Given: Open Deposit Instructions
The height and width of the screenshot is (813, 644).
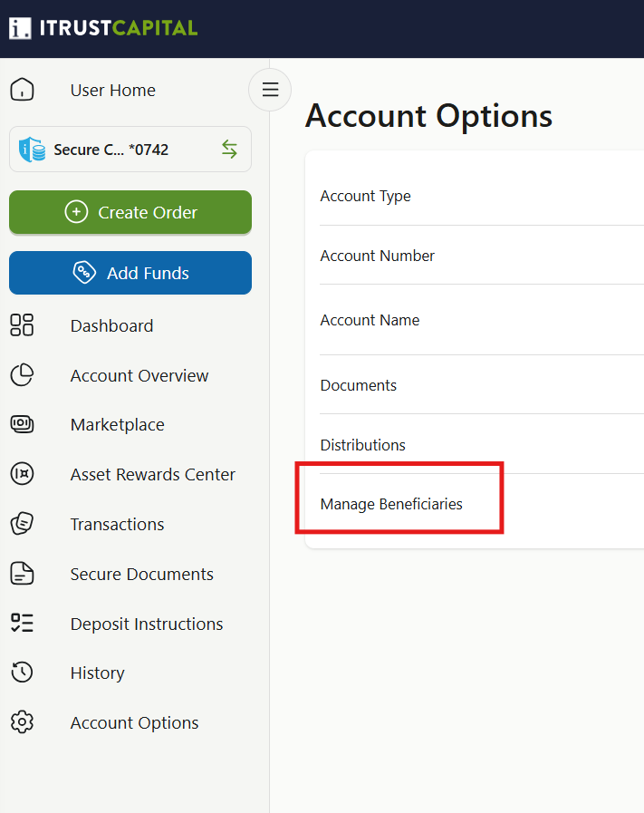Looking at the screenshot, I should pyautogui.click(x=147, y=624).
